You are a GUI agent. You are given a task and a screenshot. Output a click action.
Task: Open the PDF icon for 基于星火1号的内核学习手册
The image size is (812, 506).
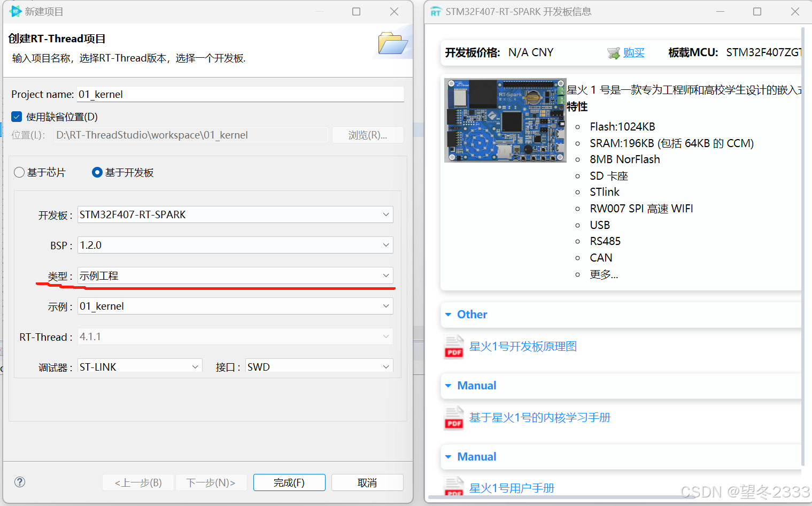coord(454,418)
